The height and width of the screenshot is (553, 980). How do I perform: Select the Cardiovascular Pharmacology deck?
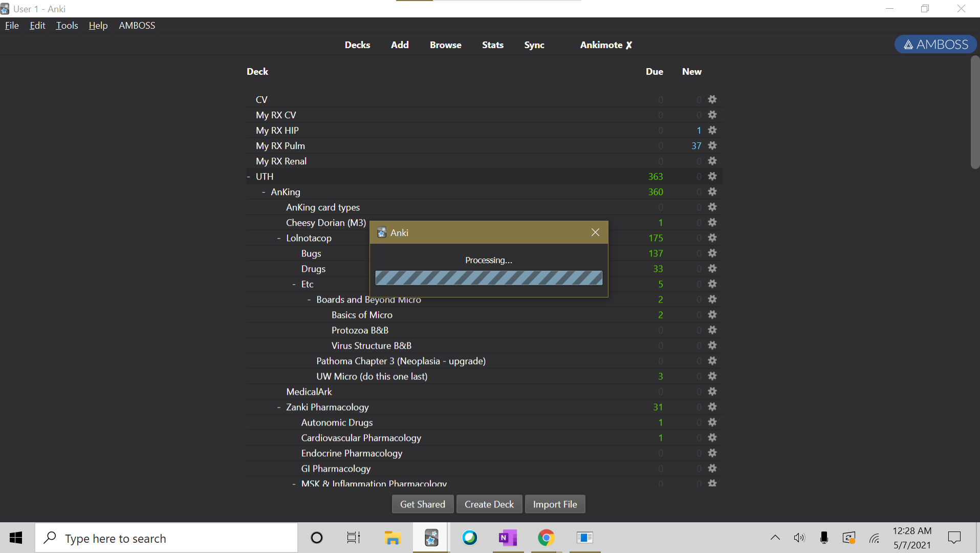361,438
